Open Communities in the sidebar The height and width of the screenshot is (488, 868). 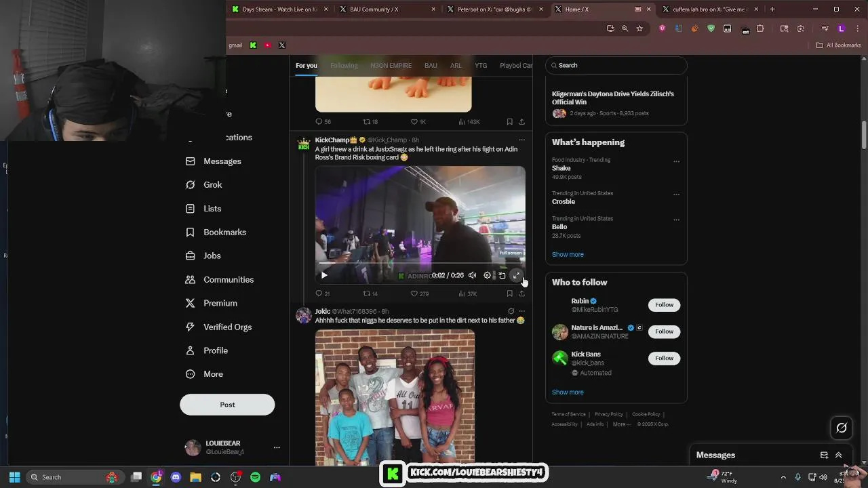[x=219, y=279]
